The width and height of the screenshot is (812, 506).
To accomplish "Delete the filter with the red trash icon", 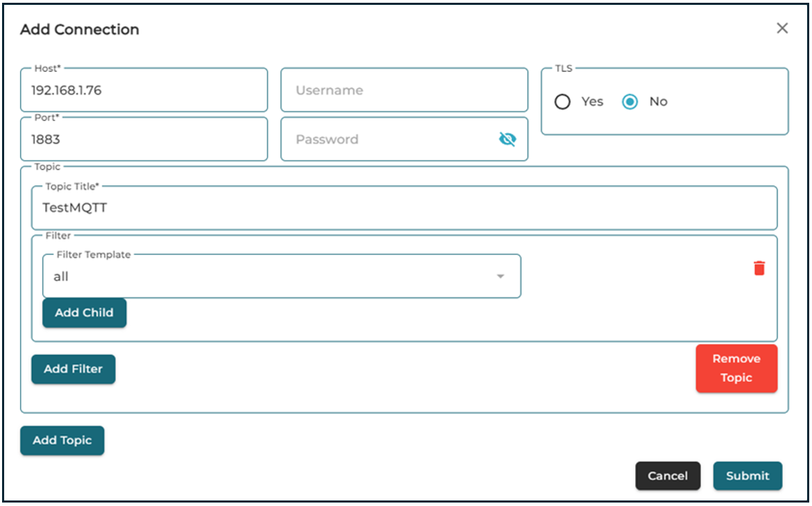I will pyautogui.click(x=759, y=268).
